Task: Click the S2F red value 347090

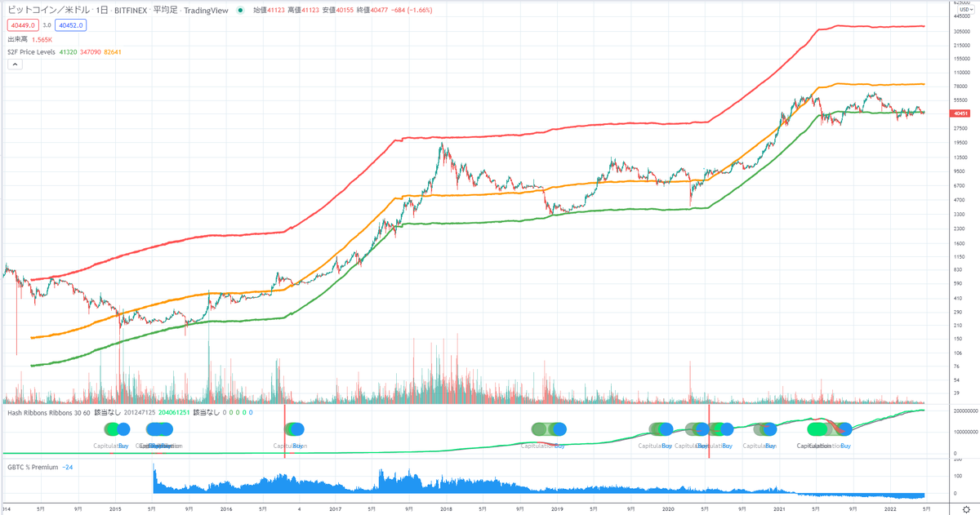Action: 90,51
